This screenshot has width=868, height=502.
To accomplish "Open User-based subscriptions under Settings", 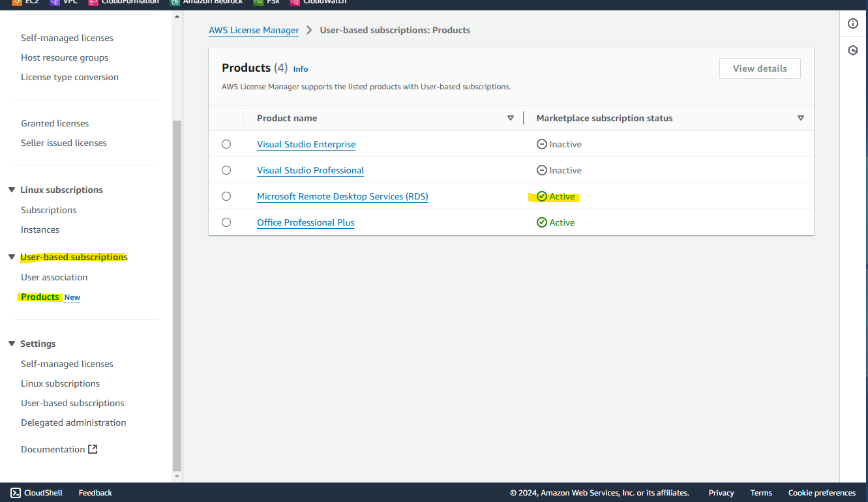I will tap(72, 403).
